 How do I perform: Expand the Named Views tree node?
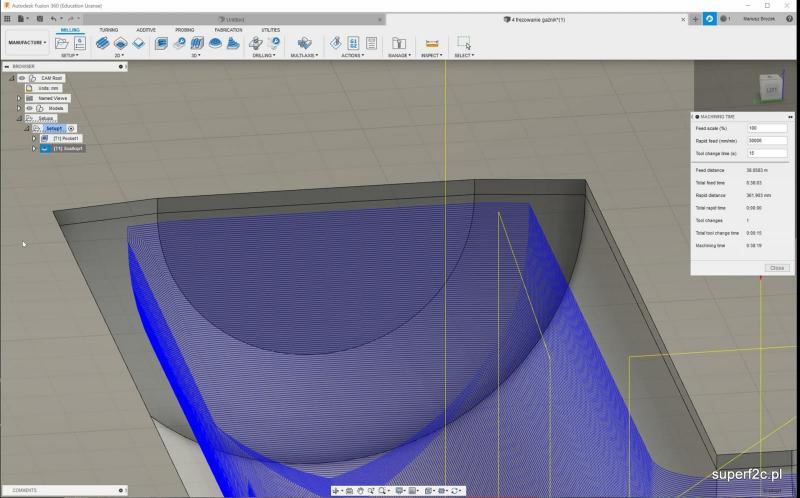pyautogui.click(x=19, y=98)
